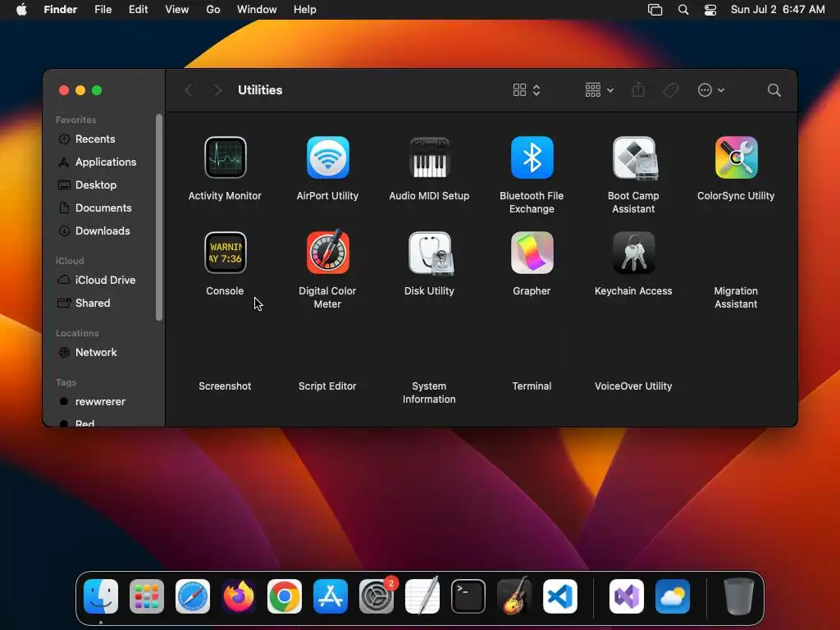The width and height of the screenshot is (840, 630).
Task: Open the File menu
Action: click(103, 10)
